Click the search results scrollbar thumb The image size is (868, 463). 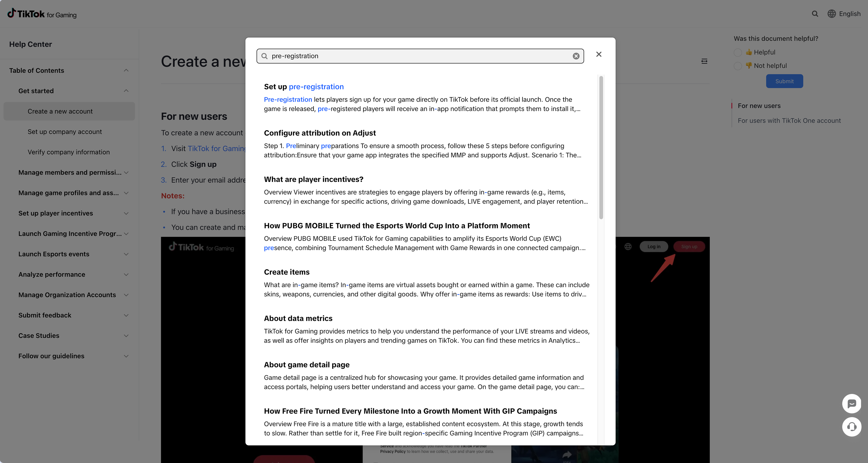click(x=601, y=147)
